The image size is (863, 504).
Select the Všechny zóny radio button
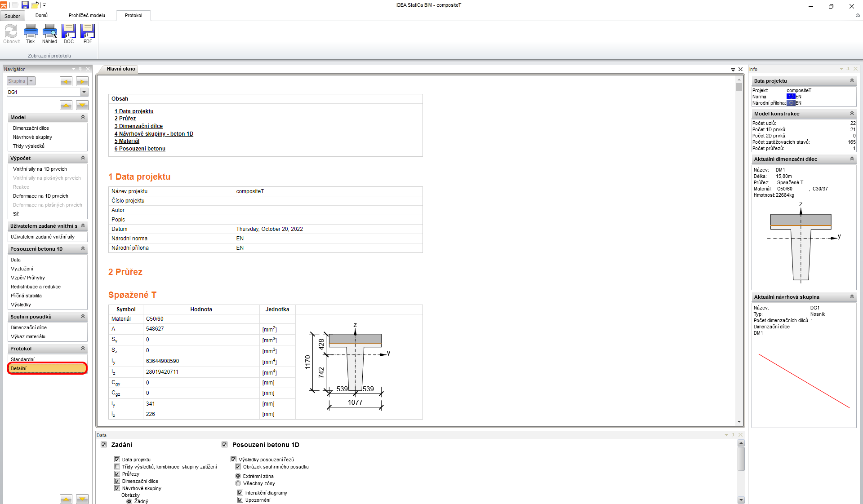(x=238, y=483)
